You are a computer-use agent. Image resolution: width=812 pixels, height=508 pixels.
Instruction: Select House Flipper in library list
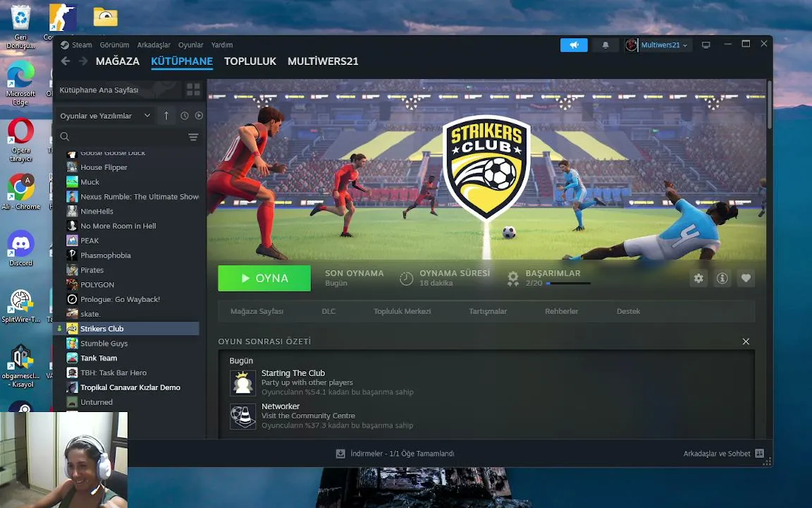133,167
